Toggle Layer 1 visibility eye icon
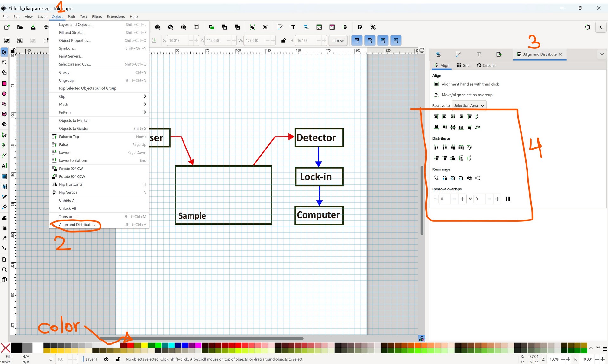Viewport: 608px width, 364px height. tap(106, 359)
